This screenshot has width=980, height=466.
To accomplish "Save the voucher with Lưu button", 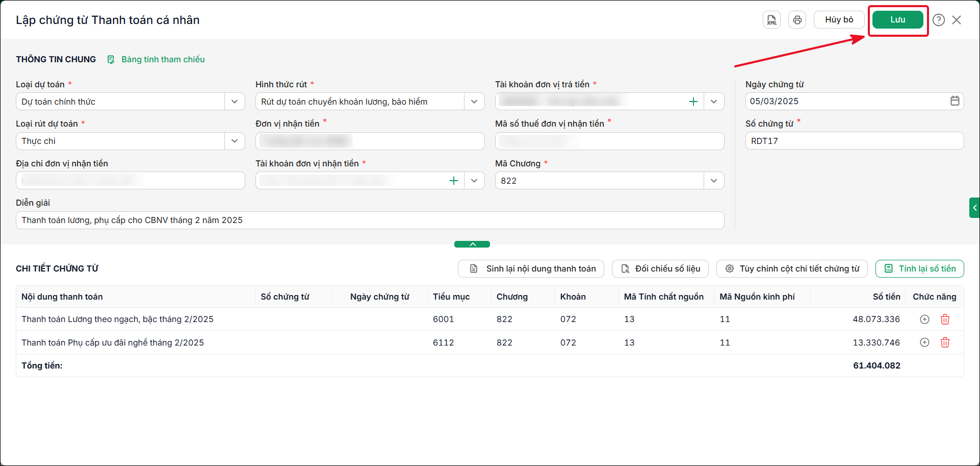I will [x=898, y=20].
